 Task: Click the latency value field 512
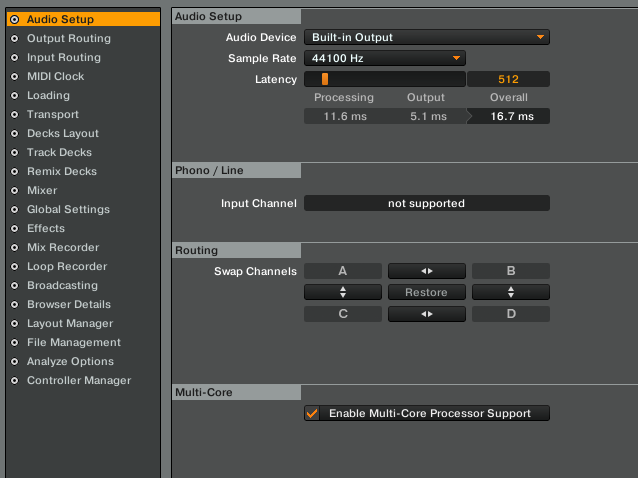(508, 80)
